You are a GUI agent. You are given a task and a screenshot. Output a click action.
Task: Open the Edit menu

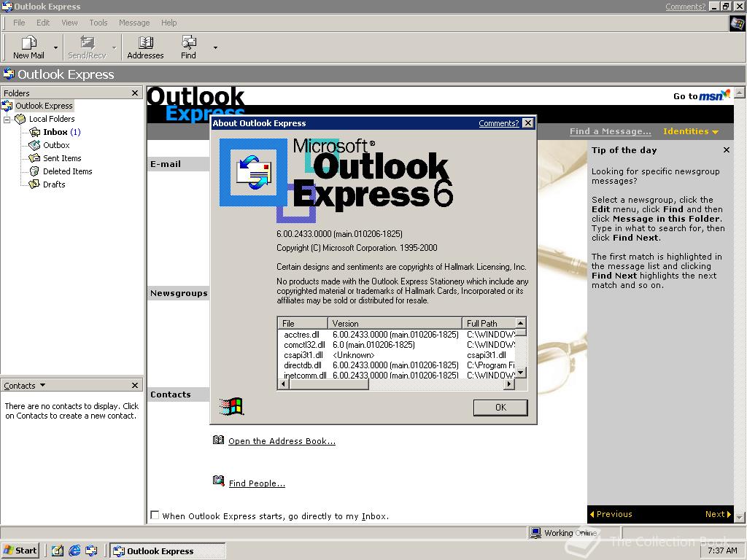(43, 23)
